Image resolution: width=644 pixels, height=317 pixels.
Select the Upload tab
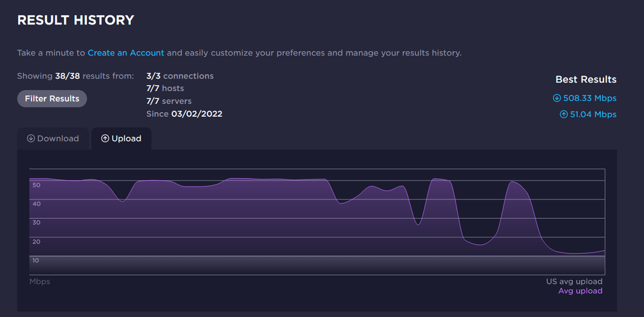click(121, 139)
